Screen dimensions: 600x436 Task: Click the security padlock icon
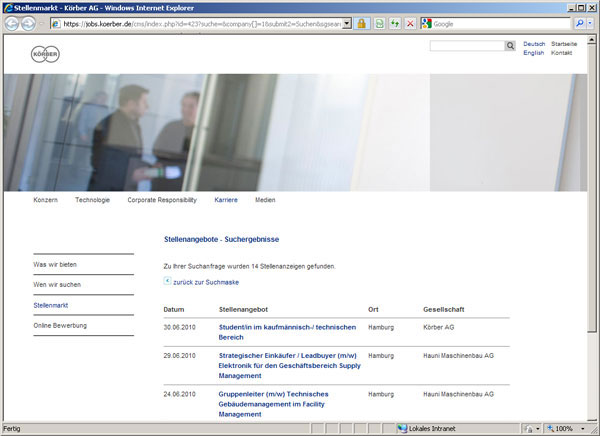[x=361, y=24]
